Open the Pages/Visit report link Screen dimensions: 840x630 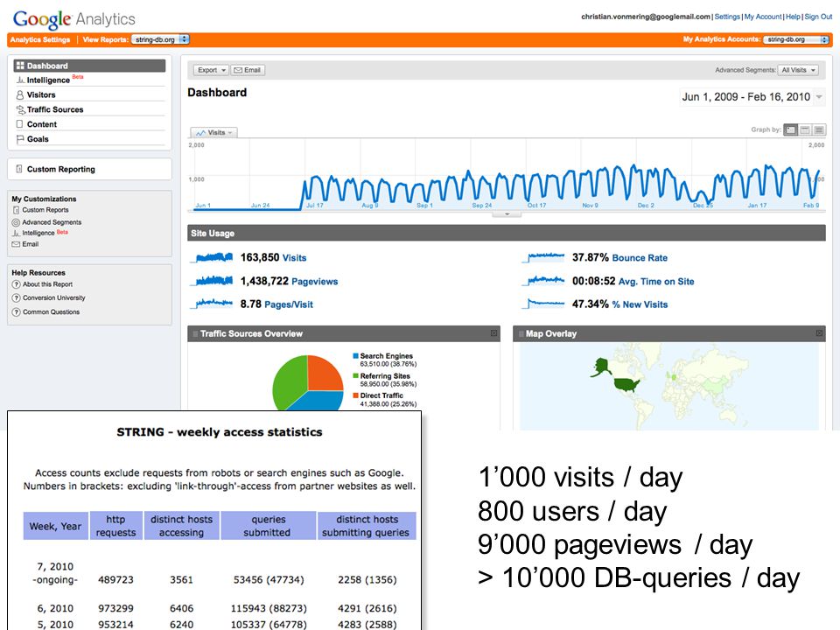coord(288,304)
